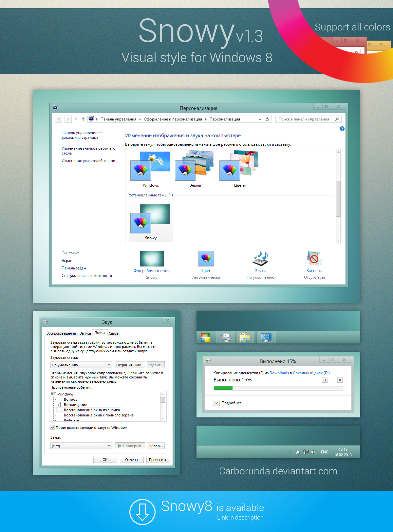Click Сохранить как... button
Viewport: 393px width, 532px height.
[130, 365]
